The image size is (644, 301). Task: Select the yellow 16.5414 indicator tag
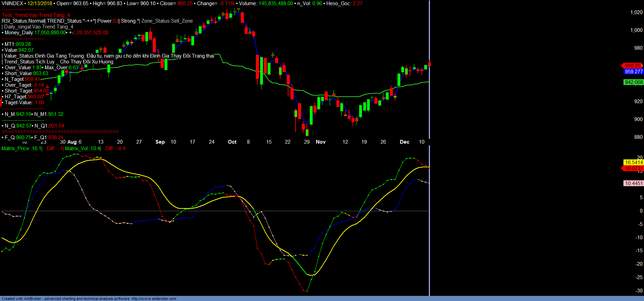coord(633,162)
